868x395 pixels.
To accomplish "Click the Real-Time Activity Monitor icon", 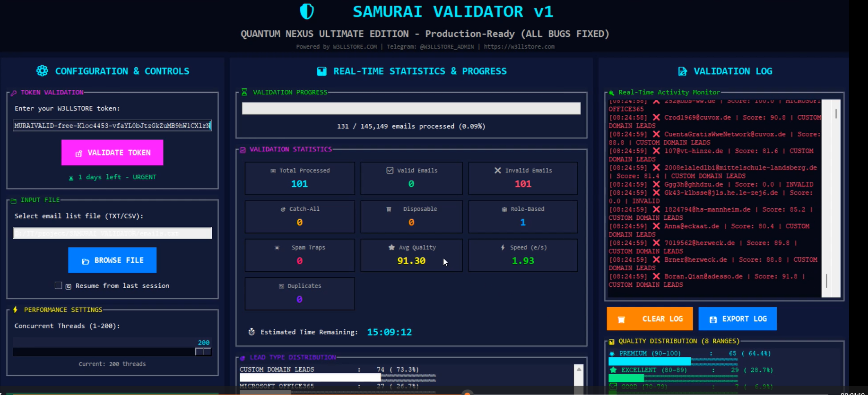I will (611, 93).
